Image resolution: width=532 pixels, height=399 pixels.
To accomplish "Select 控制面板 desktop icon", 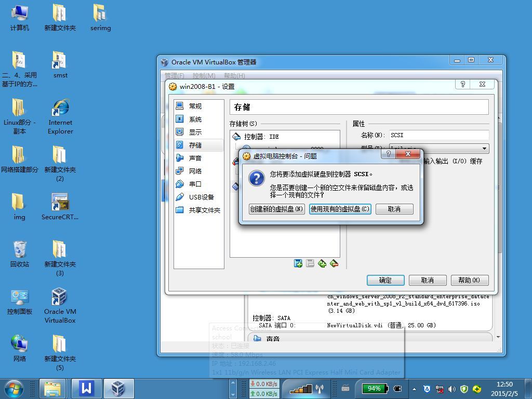I will coord(19,302).
